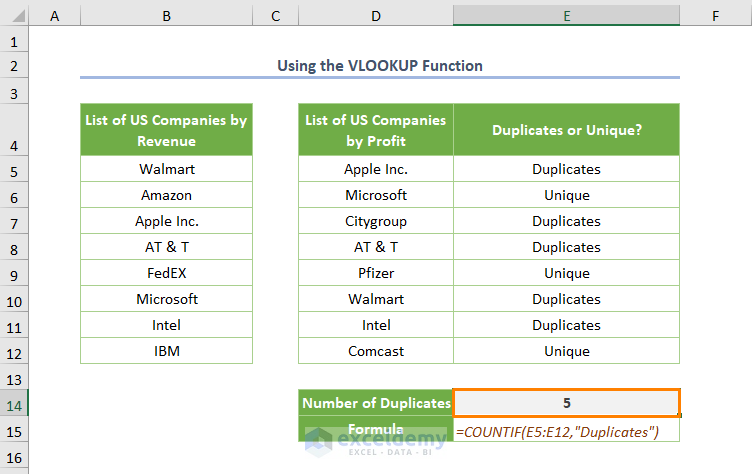Select row 13 header
Screen dimensions: 752x474
(x=14, y=379)
